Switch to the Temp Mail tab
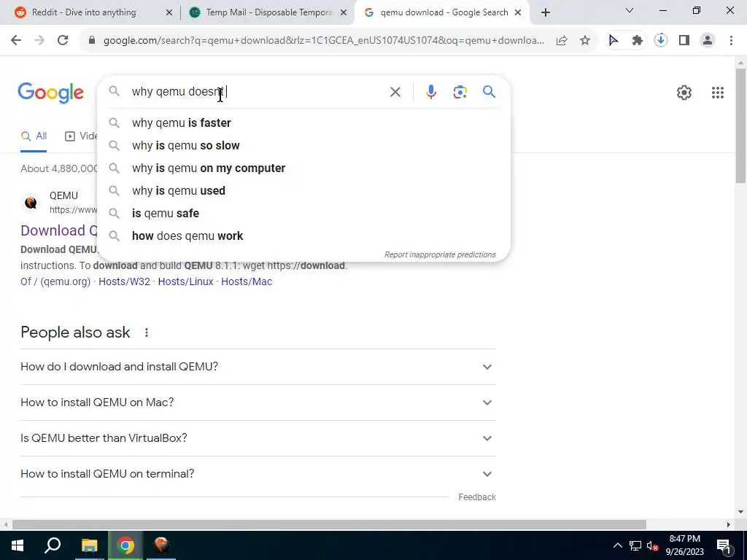 268,12
